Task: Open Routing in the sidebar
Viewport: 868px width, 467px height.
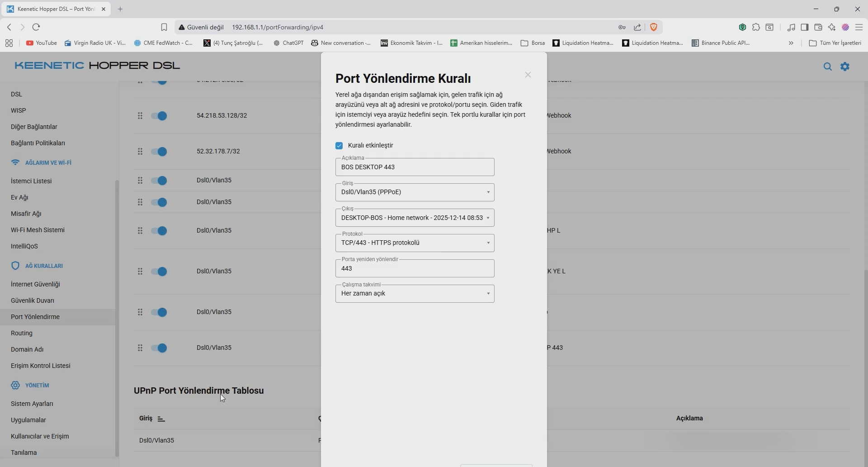Action: click(22, 333)
